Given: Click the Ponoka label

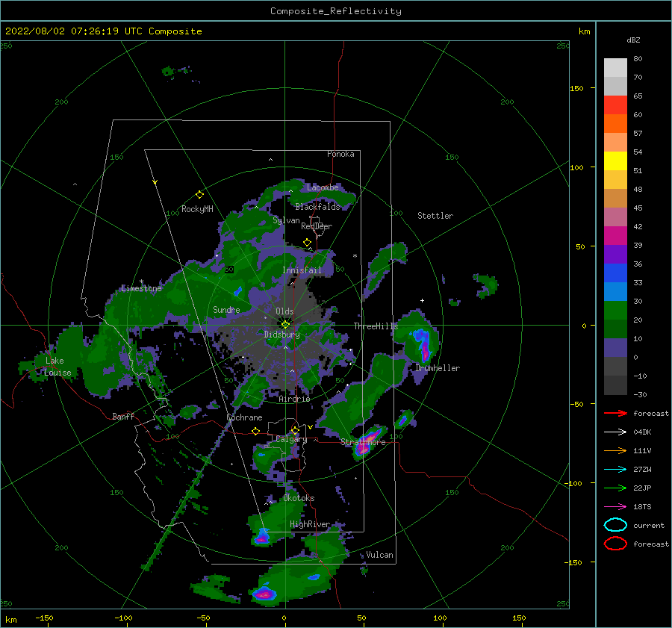Looking at the screenshot, I should pyautogui.click(x=340, y=154).
